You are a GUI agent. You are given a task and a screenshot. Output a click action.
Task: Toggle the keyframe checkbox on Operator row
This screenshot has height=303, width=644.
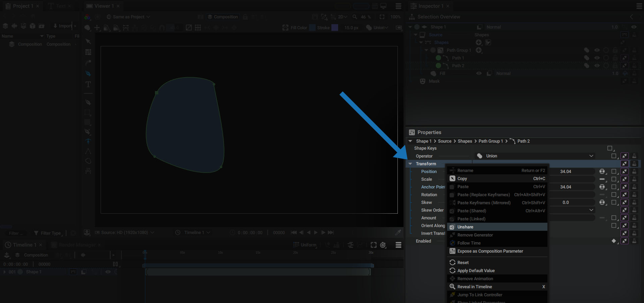pyautogui.click(x=614, y=156)
